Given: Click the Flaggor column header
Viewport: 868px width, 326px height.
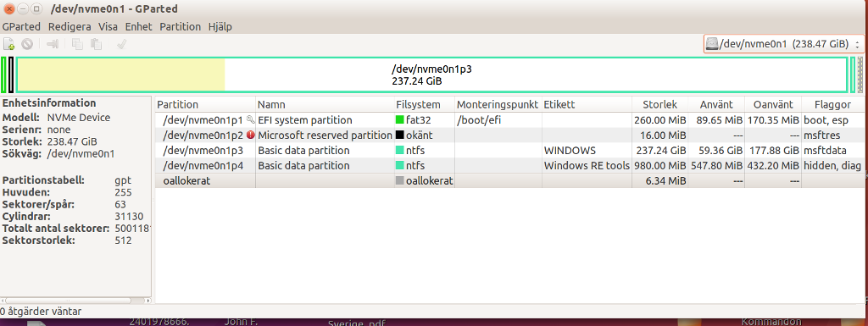Looking at the screenshot, I should [832, 104].
